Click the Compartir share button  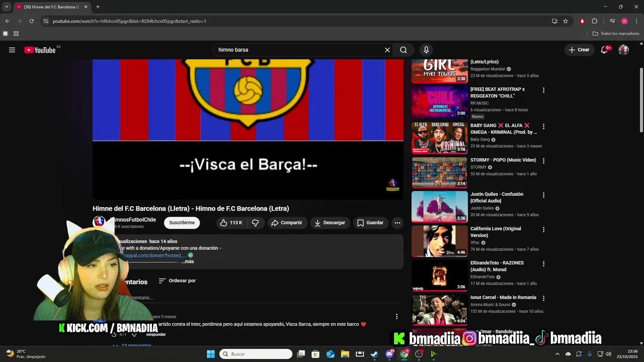pos(287,223)
